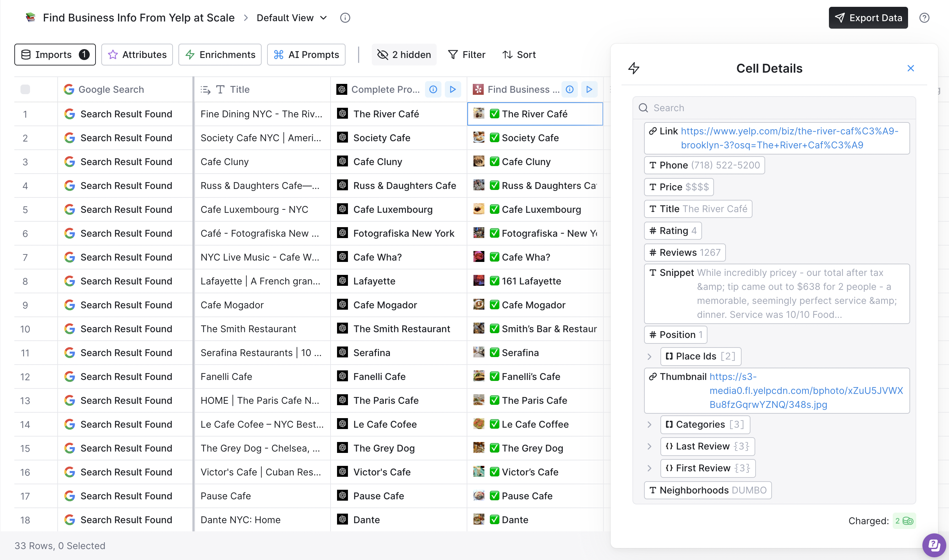Run the Complete Prompt column play button
Screen dimensions: 949x560
[x=453, y=89]
